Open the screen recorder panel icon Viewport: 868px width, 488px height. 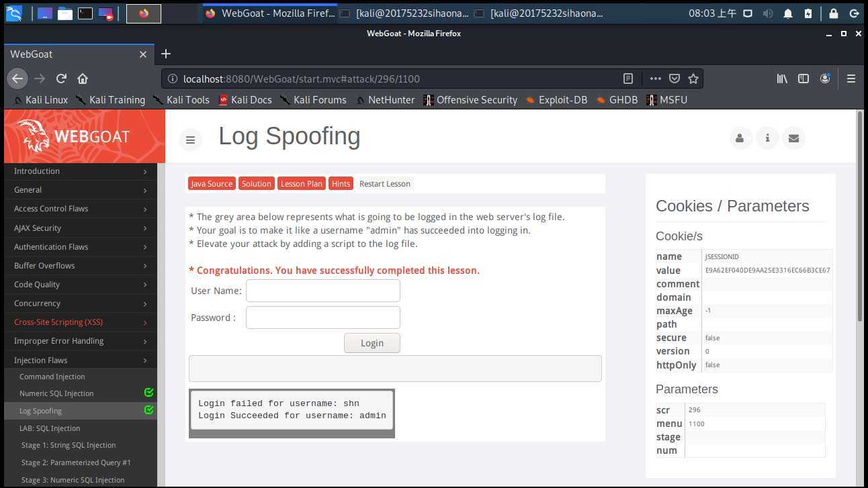coord(105,13)
